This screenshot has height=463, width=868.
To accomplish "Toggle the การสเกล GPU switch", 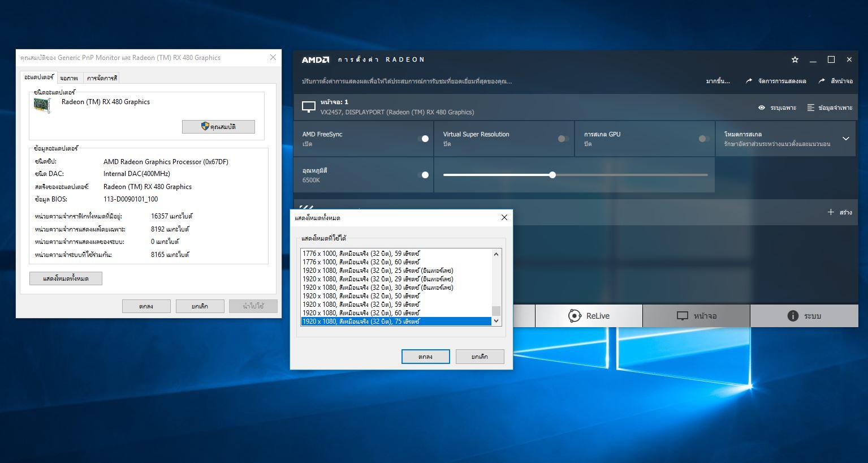I will [704, 139].
